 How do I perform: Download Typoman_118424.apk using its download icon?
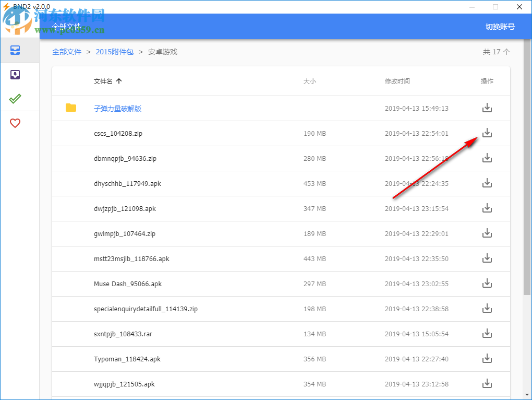point(487,358)
